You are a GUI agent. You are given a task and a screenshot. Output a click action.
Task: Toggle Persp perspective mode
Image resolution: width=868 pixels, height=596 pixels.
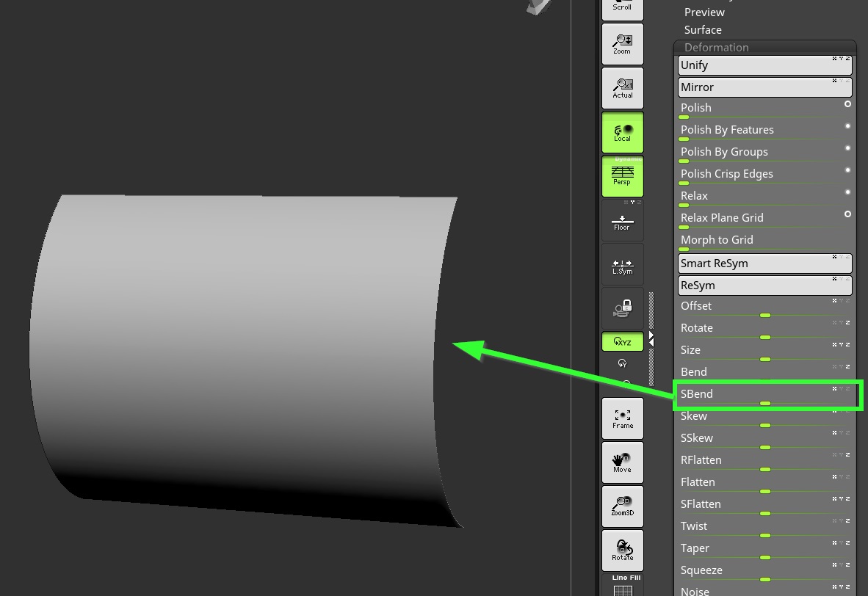pos(622,176)
